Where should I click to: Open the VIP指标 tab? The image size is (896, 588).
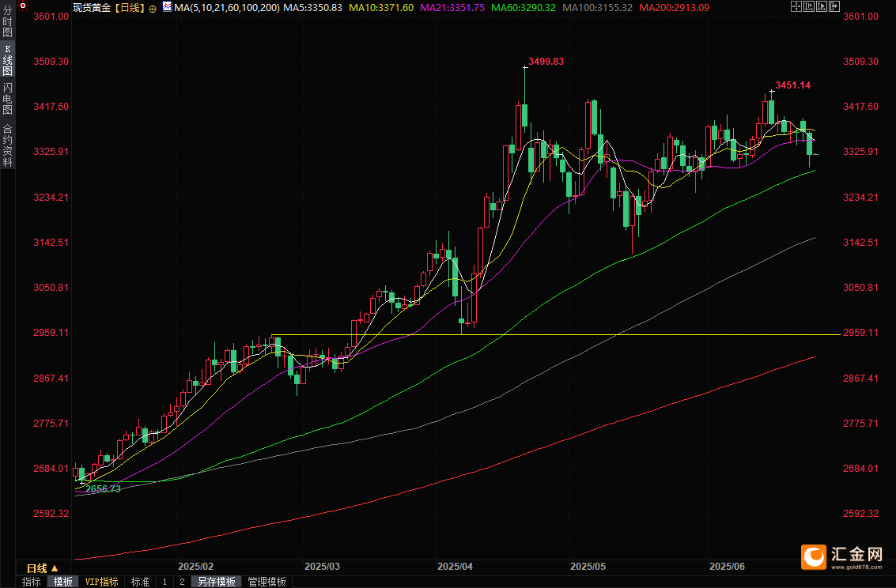102,582
